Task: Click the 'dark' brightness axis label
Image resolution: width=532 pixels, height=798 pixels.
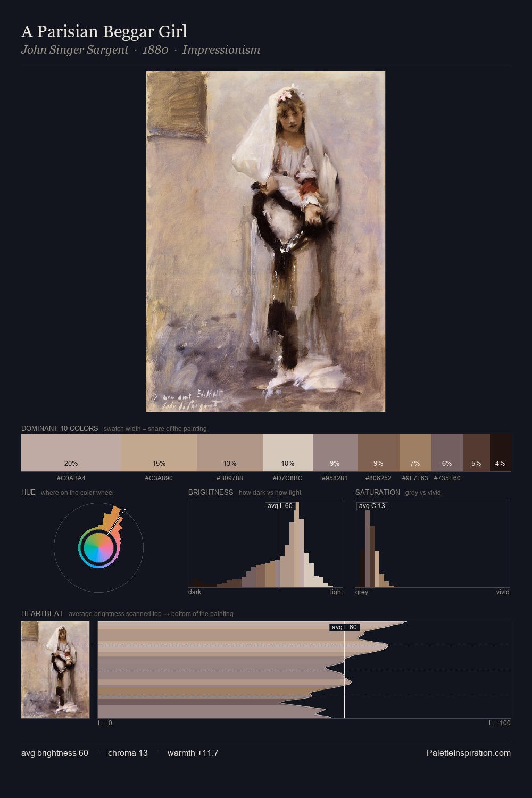Action: click(195, 592)
